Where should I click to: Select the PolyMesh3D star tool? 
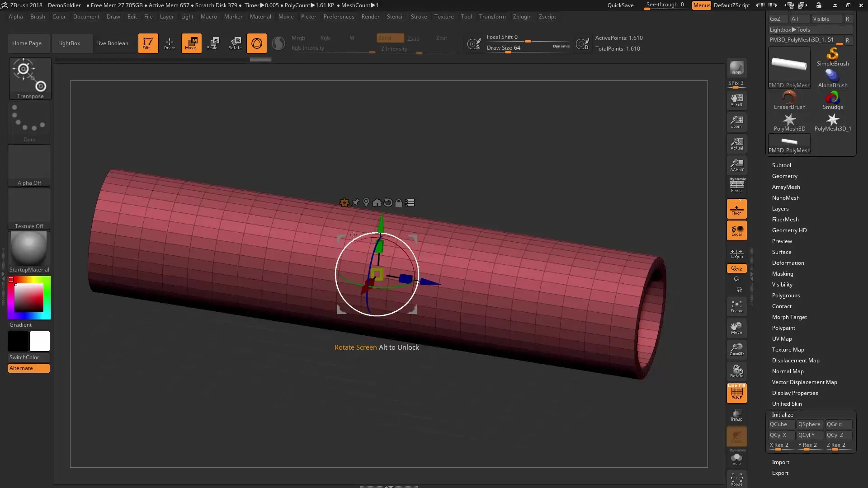pyautogui.click(x=789, y=122)
